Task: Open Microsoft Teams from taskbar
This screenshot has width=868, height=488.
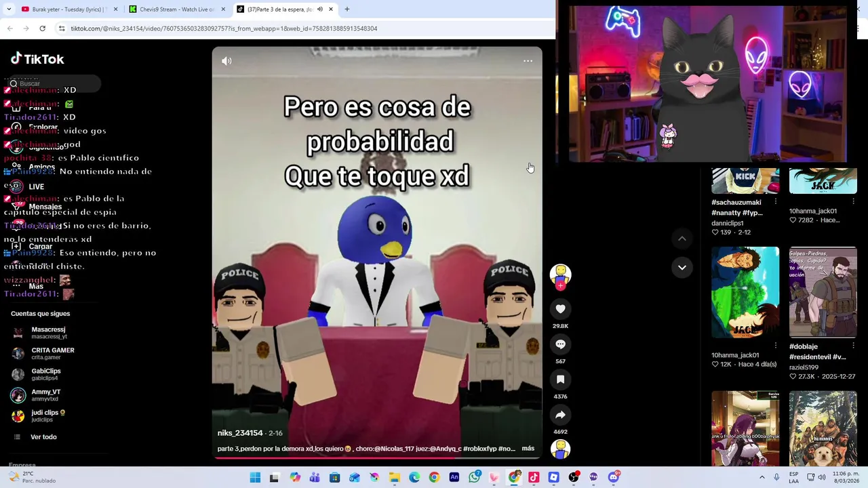Action: click(x=315, y=478)
